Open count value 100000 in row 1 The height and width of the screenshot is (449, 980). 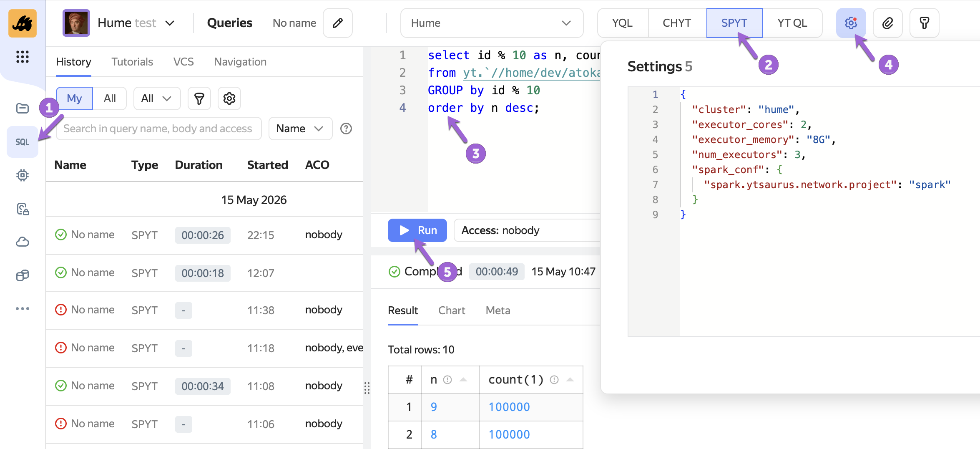click(509, 407)
